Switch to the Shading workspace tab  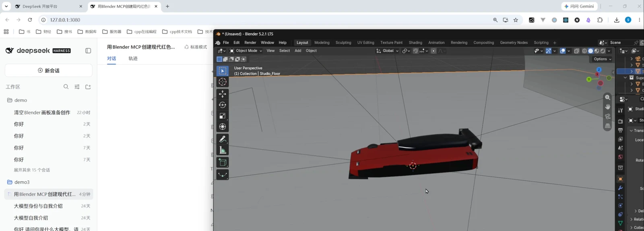(x=415, y=43)
